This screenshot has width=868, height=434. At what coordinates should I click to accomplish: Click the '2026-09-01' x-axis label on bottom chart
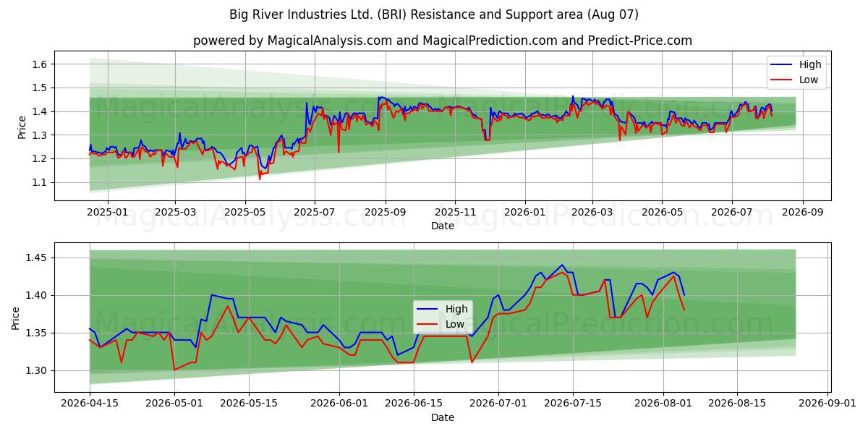click(x=828, y=404)
